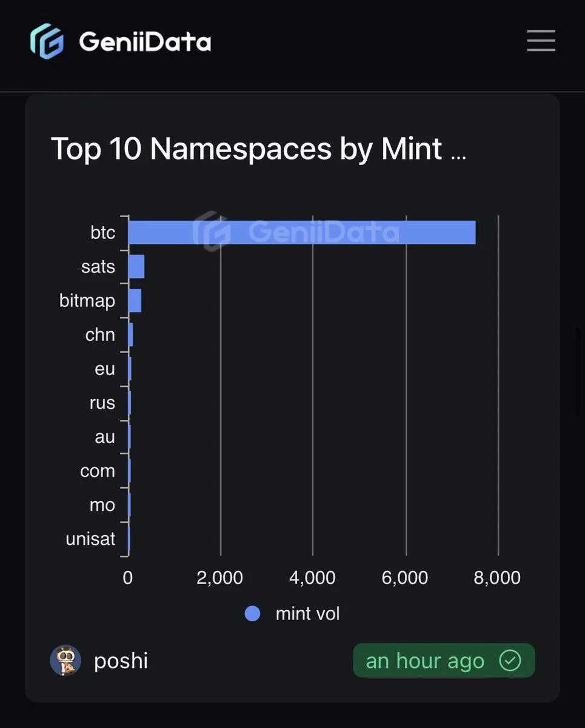Screen dimensions: 585x728
Task: Select the 'unisat' axis label
Action: pos(90,538)
